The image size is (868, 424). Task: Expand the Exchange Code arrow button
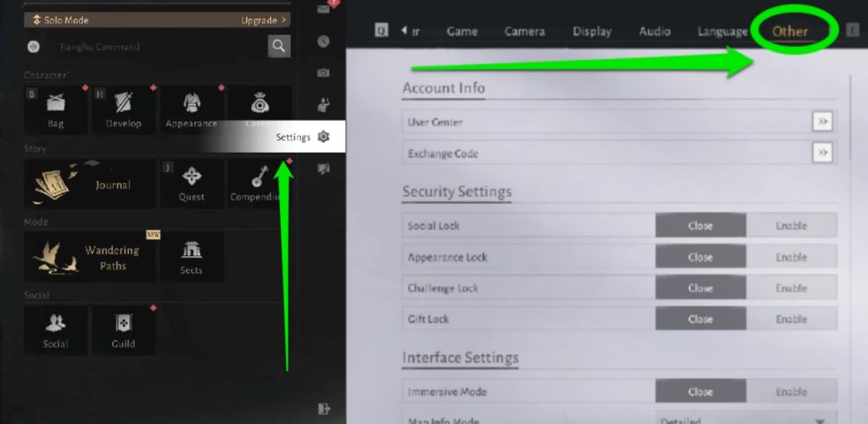[821, 153]
